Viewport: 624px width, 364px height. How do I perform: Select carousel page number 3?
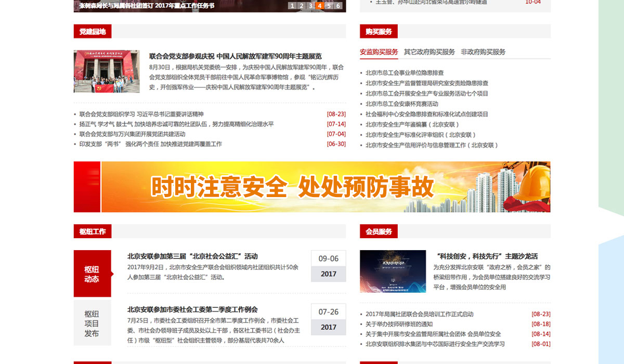tap(310, 6)
